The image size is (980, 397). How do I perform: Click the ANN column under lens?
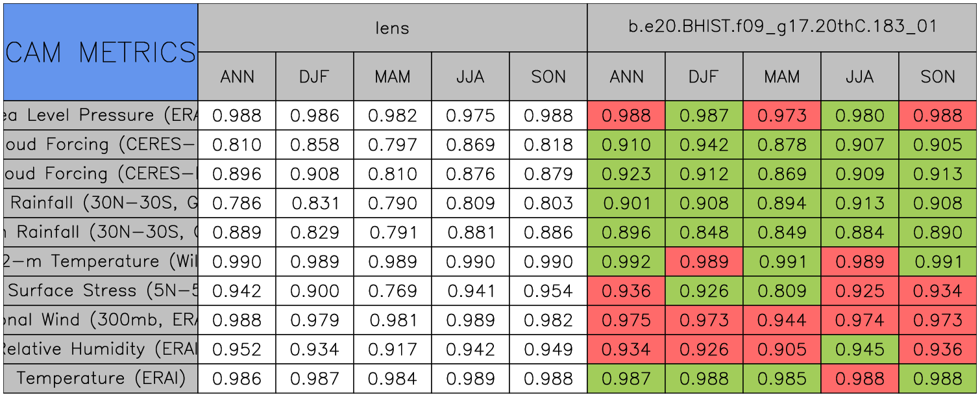click(x=237, y=77)
